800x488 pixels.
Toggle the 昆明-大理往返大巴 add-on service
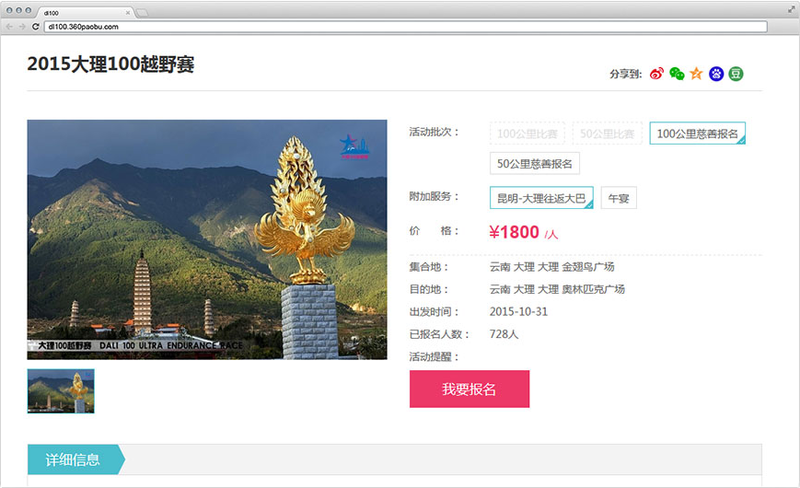click(x=541, y=198)
